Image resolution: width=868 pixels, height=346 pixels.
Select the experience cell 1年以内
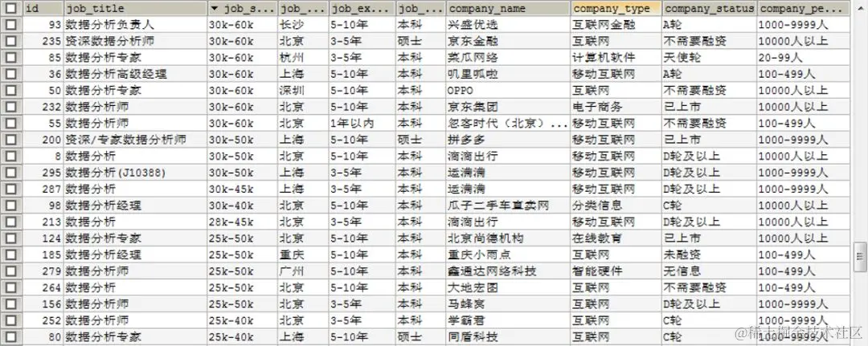pos(362,124)
